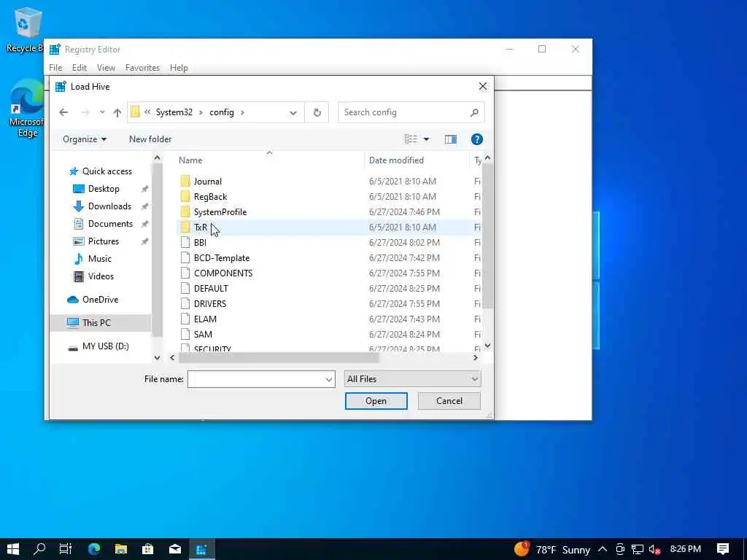
Task: Go to Pictures in the sidebar
Action: point(104,241)
